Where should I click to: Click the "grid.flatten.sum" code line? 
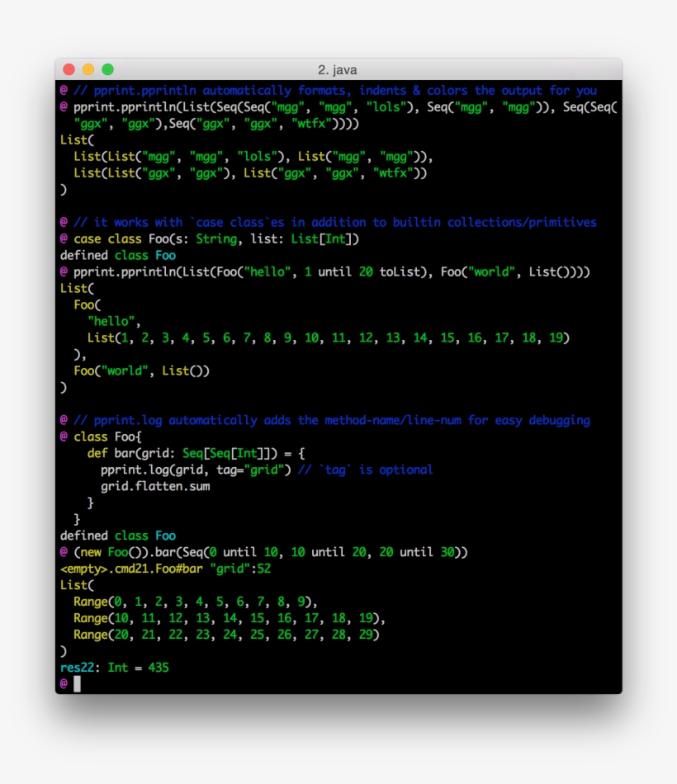point(155,486)
